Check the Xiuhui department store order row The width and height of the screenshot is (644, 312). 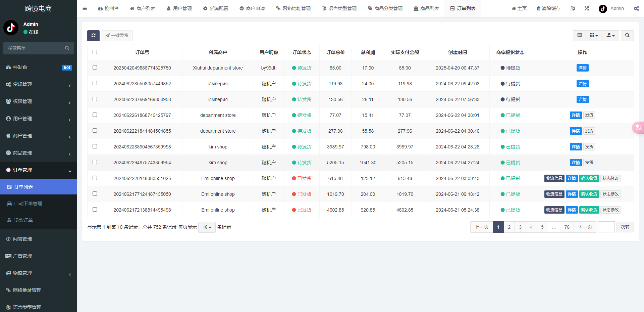[95, 68]
